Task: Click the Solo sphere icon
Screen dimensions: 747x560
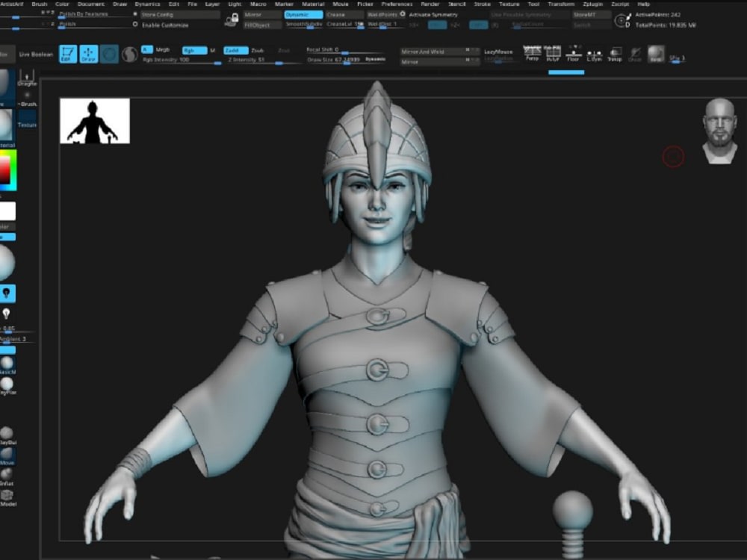Action: pyautogui.click(x=656, y=54)
